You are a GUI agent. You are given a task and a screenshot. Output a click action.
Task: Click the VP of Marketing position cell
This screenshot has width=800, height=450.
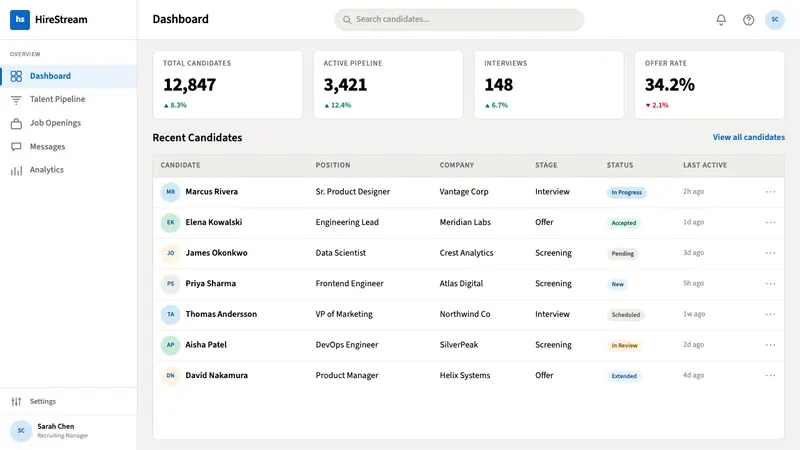(x=344, y=314)
